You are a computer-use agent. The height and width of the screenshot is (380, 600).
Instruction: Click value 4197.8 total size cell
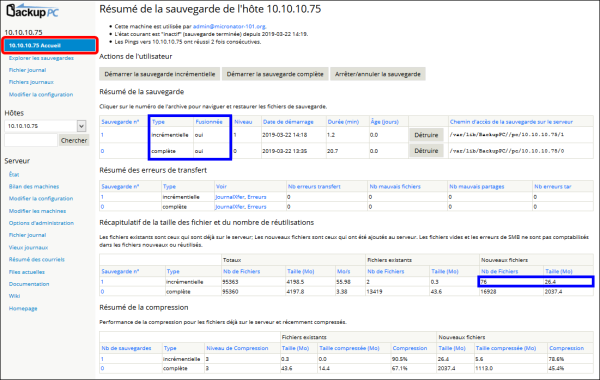point(296,292)
